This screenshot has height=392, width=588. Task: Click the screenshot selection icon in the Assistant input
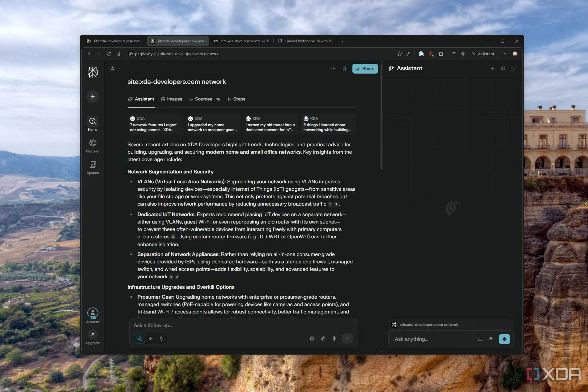pos(480,339)
